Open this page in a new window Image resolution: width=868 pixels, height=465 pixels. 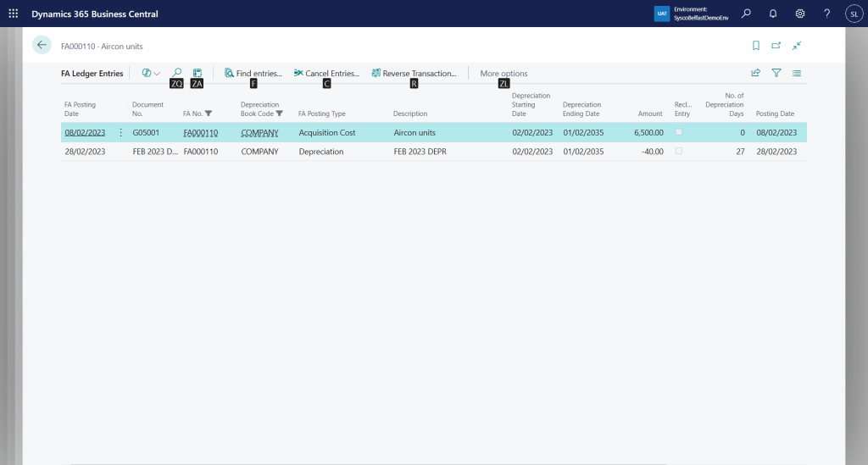click(776, 46)
